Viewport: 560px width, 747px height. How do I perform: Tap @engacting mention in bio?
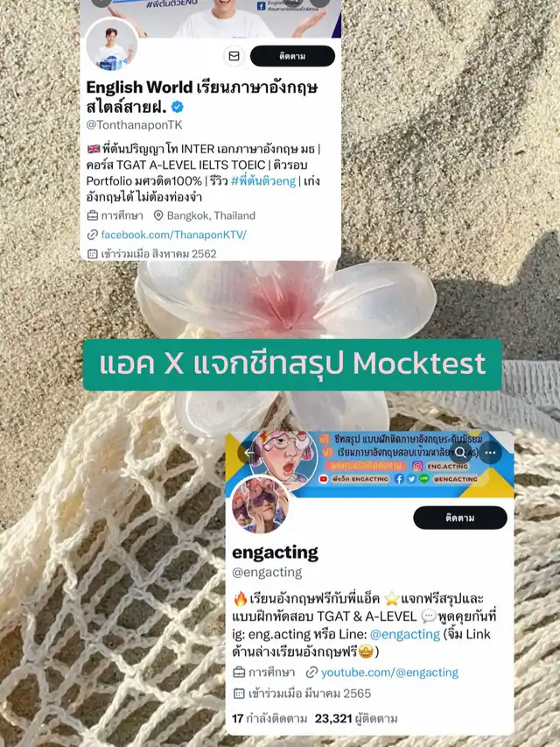click(x=405, y=634)
